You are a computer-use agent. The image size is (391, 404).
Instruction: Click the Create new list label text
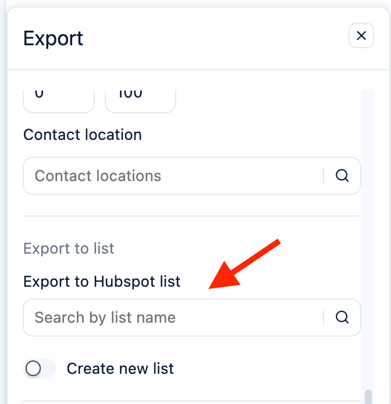click(x=120, y=369)
